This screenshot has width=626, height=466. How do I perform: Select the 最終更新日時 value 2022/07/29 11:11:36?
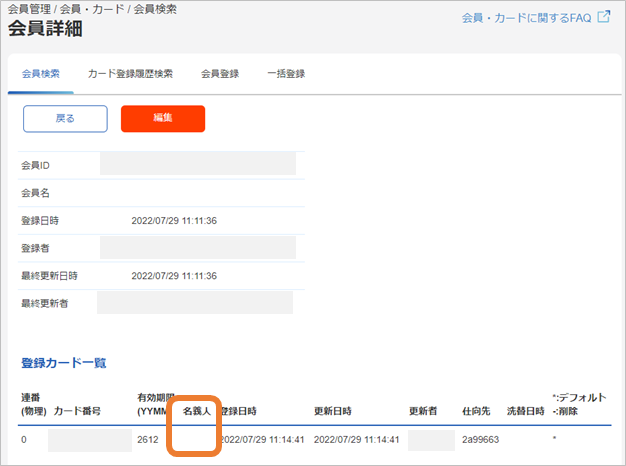(174, 276)
